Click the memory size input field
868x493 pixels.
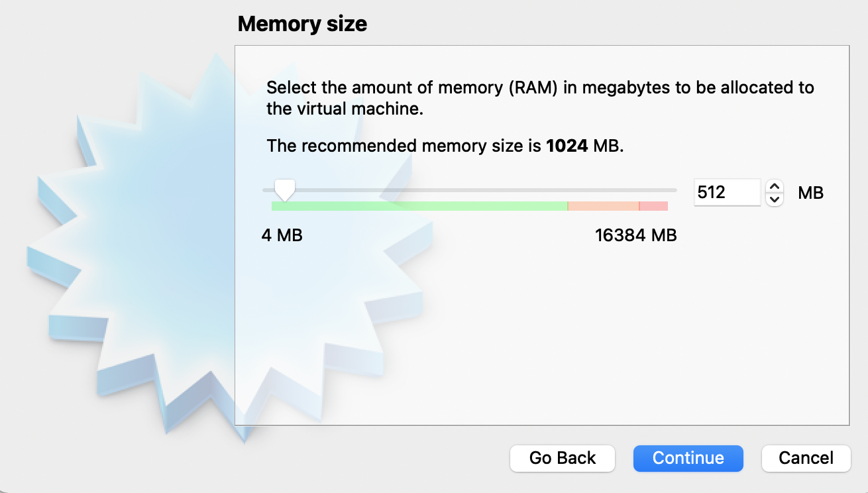click(x=728, y=192)
